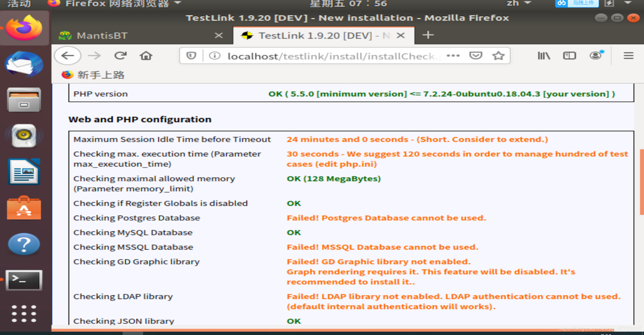
Task: Open Help from the dock
Action: (24, 244)
